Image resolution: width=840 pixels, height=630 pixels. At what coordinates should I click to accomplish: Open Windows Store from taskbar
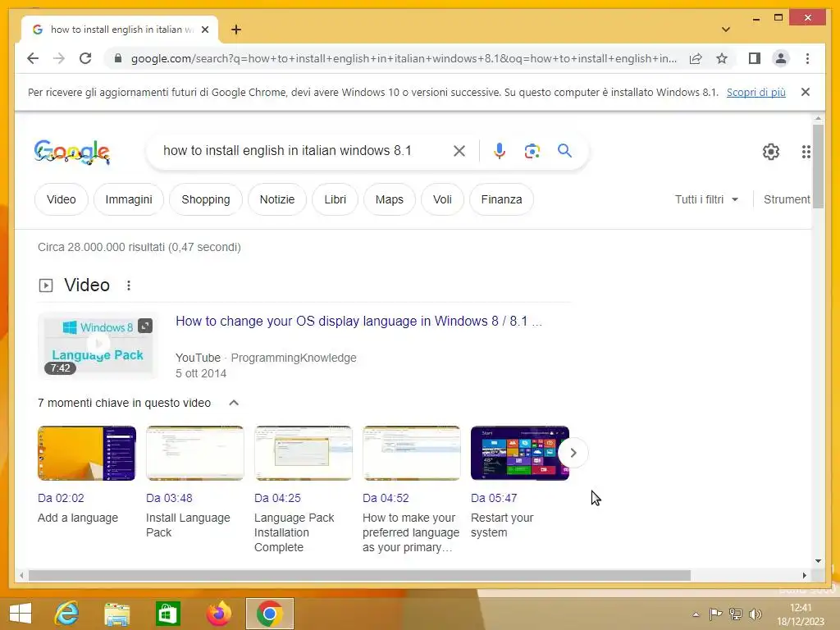(x=167, y=614)
